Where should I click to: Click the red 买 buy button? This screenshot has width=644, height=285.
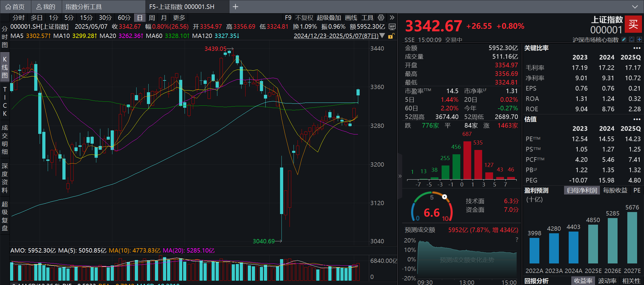click(x=633, y=24)
